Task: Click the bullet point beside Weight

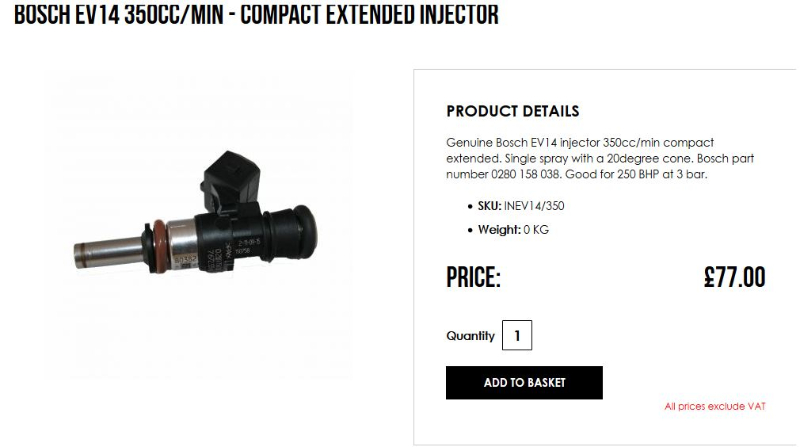Action: (470, 231)
